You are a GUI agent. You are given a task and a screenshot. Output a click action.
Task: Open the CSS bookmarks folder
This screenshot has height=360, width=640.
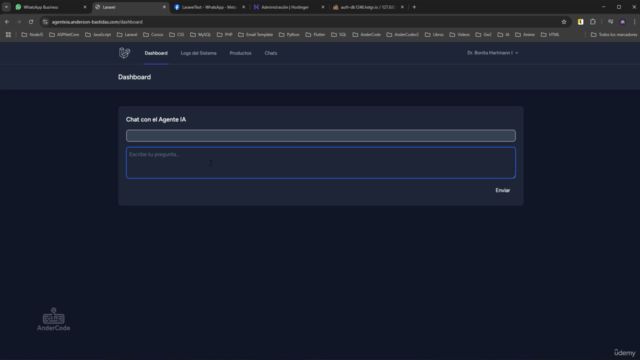coord(177,35)
